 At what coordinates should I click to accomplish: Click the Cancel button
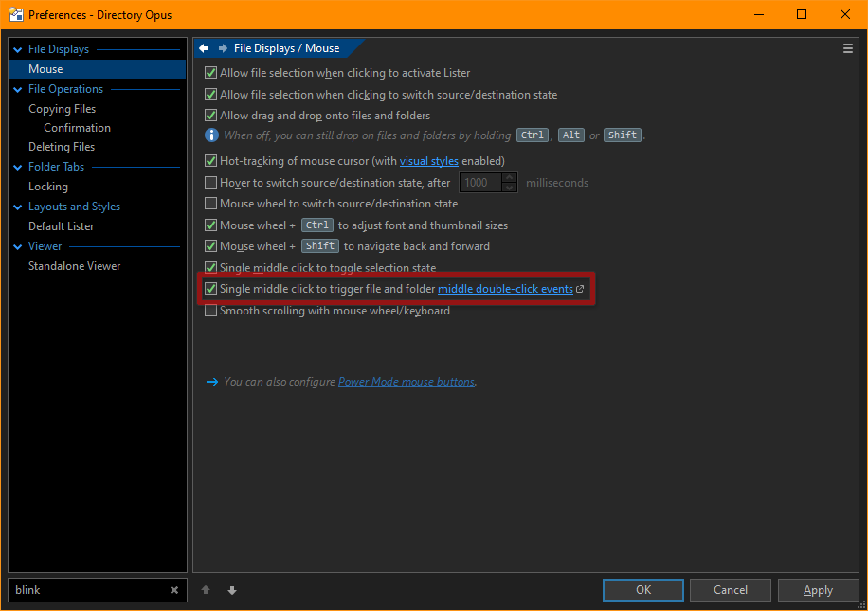[x=731, y=590]
